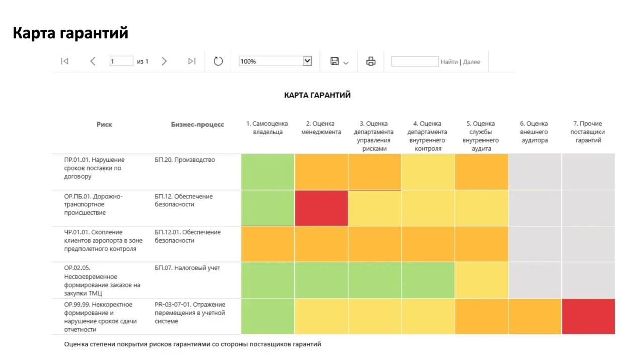
Task: Select risk ОР.02.05. Несвоевременное формирование заказов
Action: 102,281
